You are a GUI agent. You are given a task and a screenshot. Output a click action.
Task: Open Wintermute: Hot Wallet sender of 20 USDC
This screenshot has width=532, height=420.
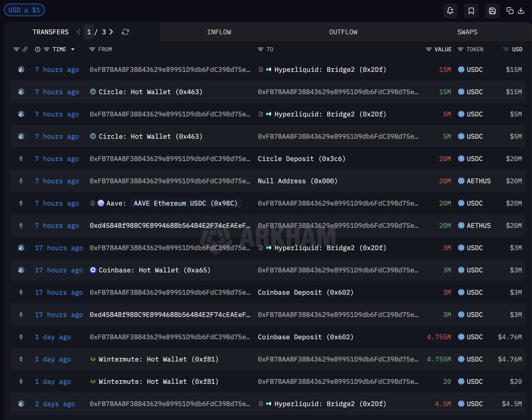coord(158,381)
